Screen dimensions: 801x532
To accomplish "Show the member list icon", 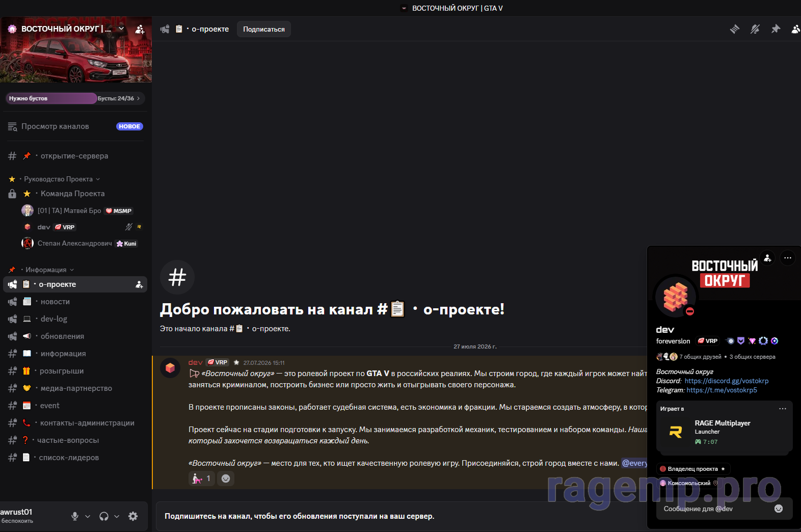I will (795, 29).
